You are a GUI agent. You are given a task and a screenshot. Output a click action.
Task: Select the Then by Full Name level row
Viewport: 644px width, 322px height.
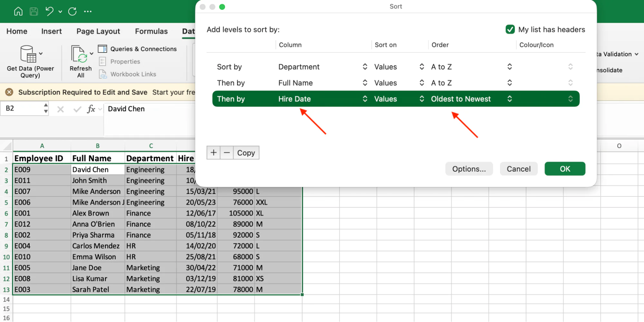click(396, 83)
